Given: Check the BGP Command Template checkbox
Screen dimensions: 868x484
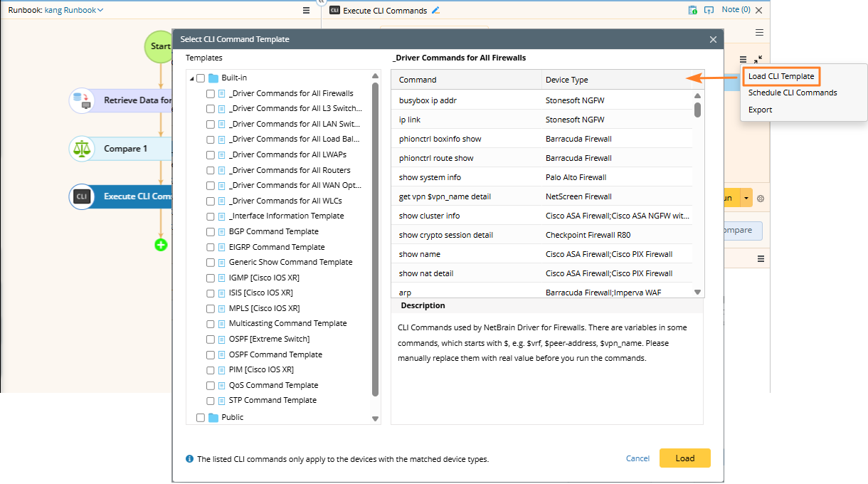Looking at the screenshot, I should pos(211,232).
